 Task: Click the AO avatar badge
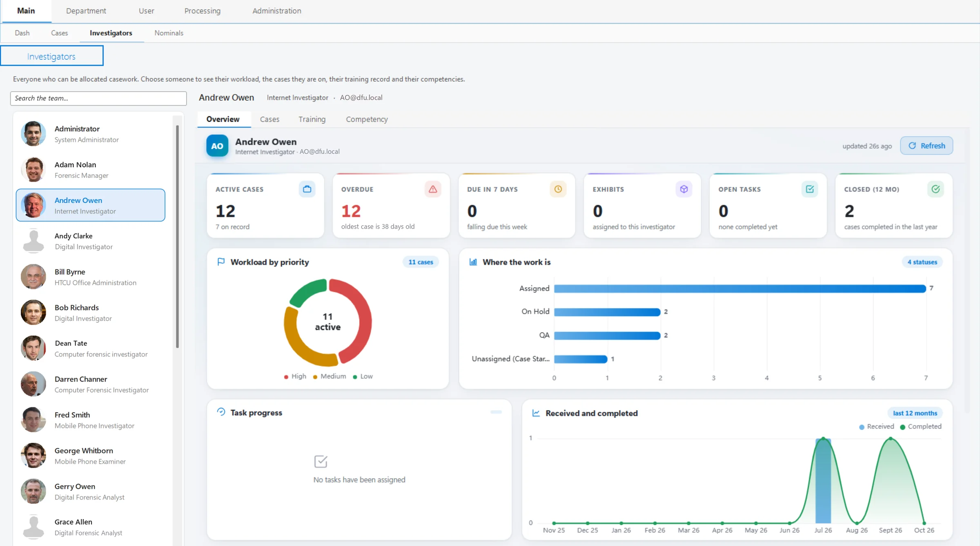tap(217, 146)
